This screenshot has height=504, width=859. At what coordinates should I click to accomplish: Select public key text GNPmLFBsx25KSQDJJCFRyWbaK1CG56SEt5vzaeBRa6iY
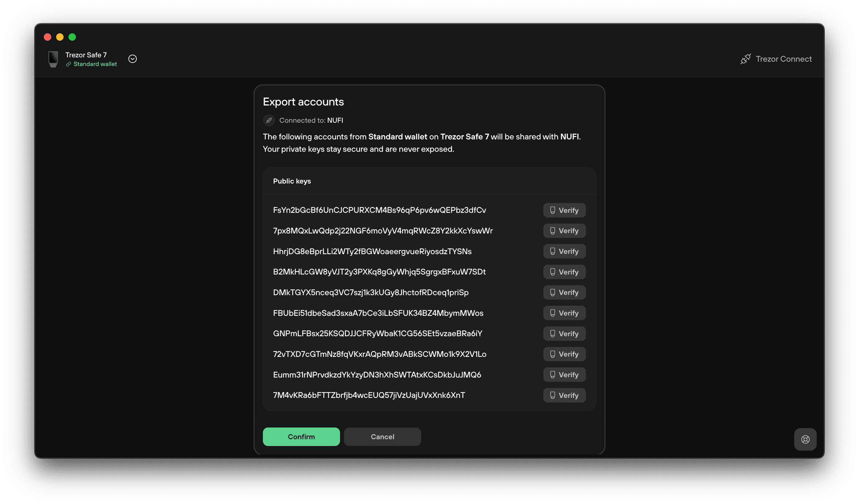pos(378,334)
